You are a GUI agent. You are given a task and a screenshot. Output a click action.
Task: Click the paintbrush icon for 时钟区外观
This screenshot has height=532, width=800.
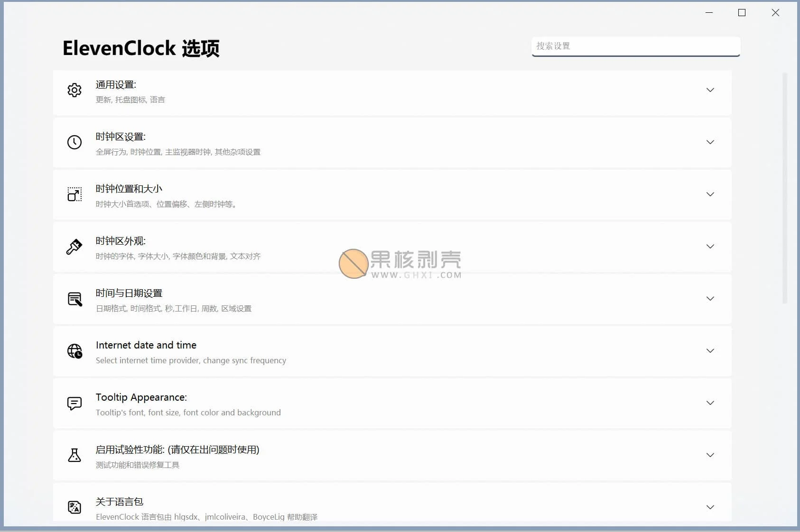74,247
